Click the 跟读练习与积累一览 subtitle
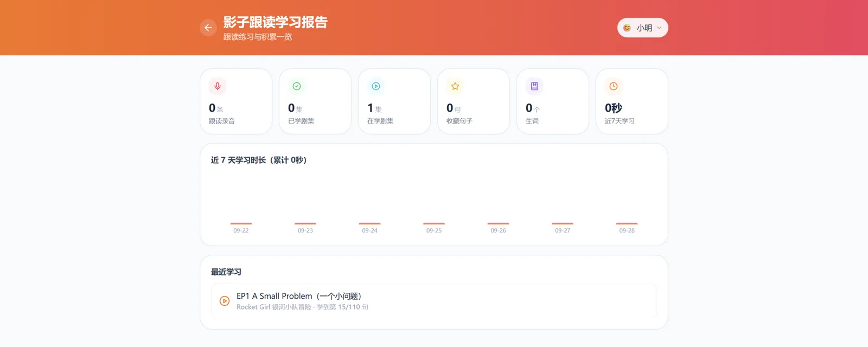Viewport: 868px width, 347px height. 258,37
